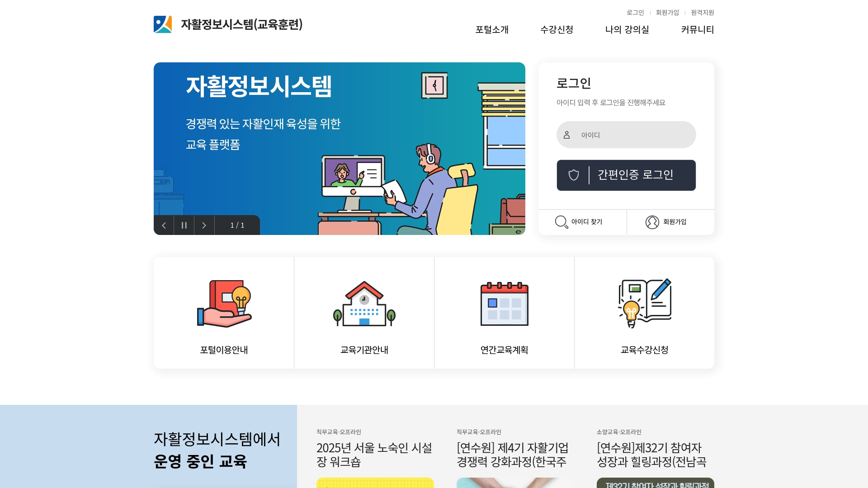Viewport: 868px width, 488px height.
Task: Open the 연간교육계획 calendar icon
Action: coord(505,303)
